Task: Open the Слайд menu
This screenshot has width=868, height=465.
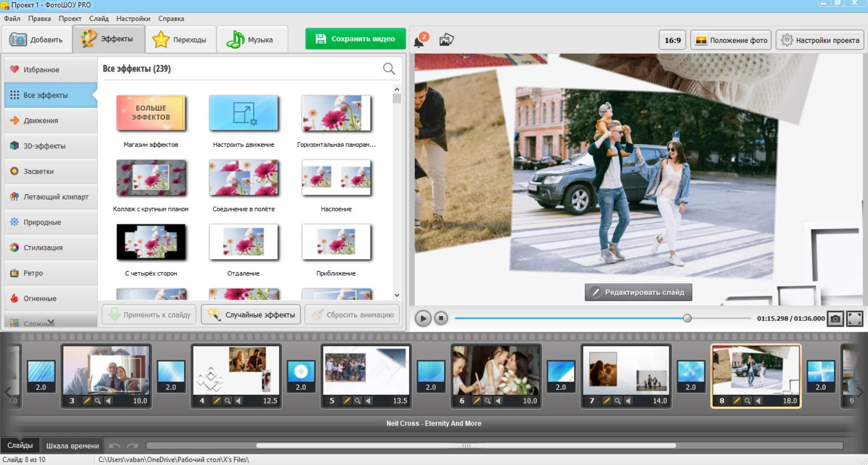Action: (99, 19)
